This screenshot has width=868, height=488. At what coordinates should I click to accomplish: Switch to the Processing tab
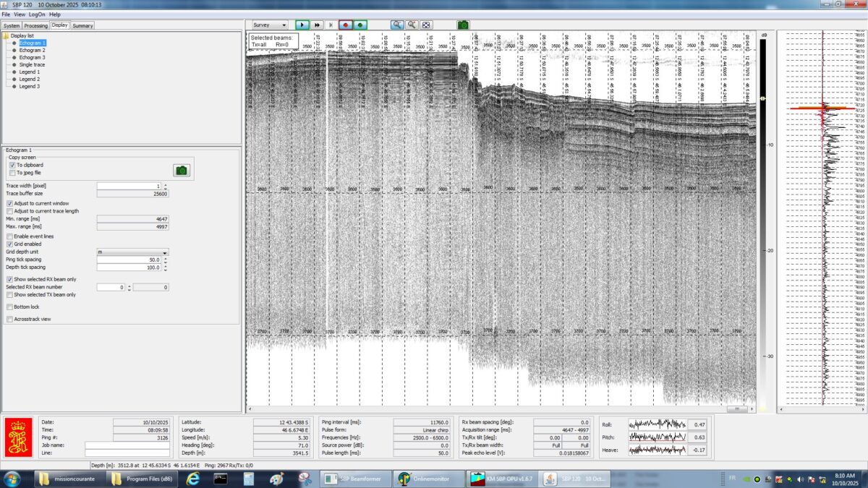[x=35, y=25]
